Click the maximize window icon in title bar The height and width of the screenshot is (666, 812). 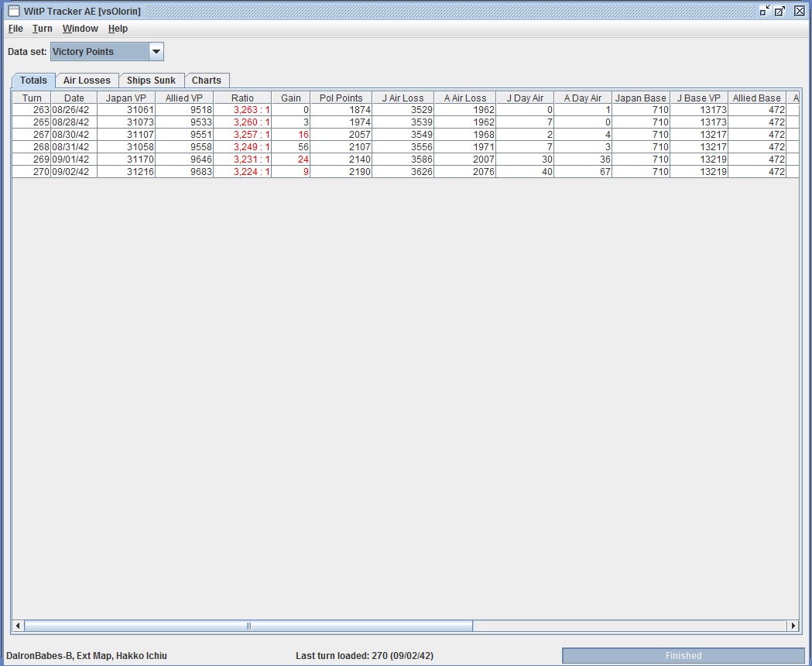pos(780,11)
